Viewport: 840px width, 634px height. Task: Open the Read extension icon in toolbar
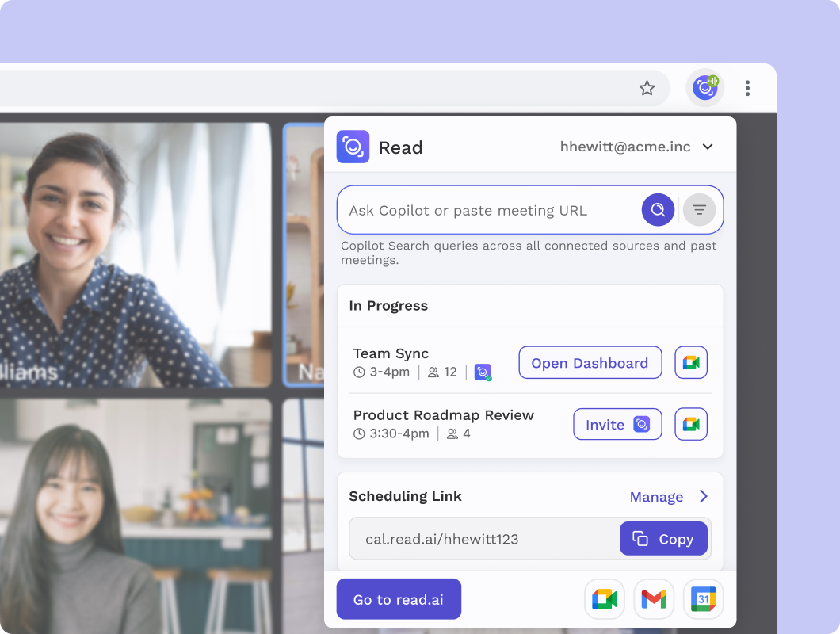click(705, 88)
